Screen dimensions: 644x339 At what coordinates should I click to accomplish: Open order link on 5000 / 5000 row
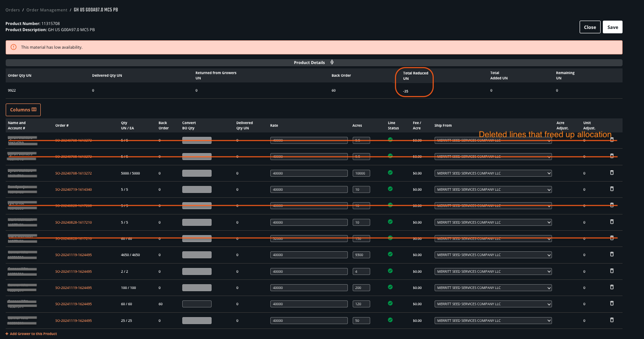coord(74,173)
